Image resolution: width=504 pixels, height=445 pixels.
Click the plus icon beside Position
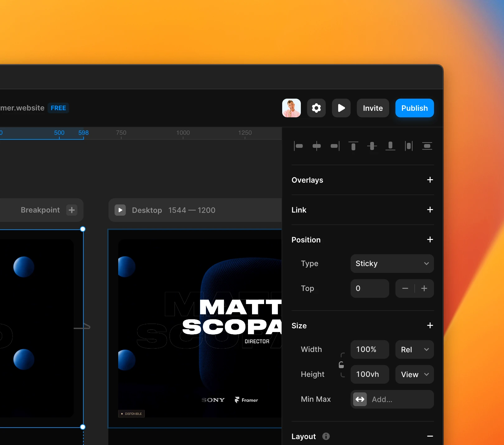[x=430, y=240]
